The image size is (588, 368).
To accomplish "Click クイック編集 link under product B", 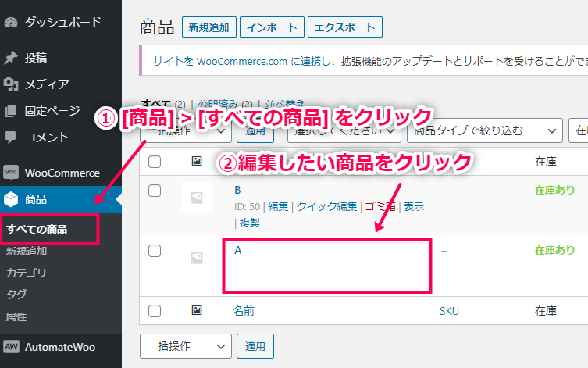I will pos(327,206).
